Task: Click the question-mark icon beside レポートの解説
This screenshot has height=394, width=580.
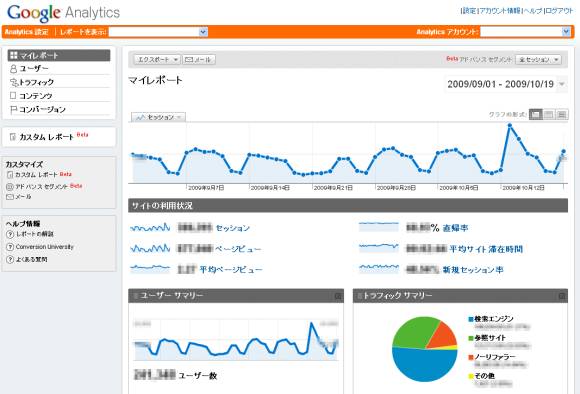Action: pos(10,234)
